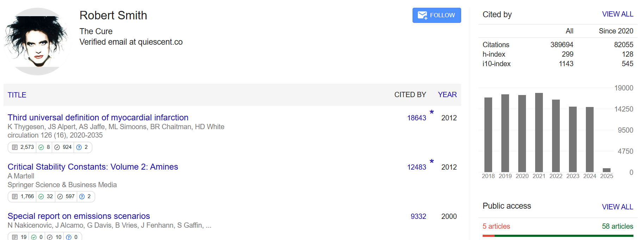Click citing publications document icon under Critical Stability Constants
Image resolution: width=644 pixels, height=240 pixels.
(x=15, y=197)
